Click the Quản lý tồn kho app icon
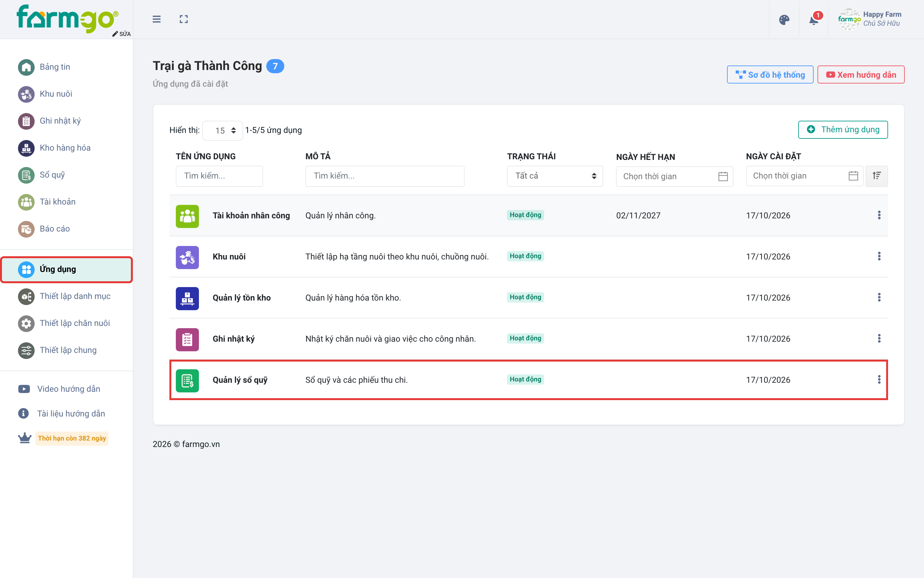924x578 pixels. pos(187,299)
